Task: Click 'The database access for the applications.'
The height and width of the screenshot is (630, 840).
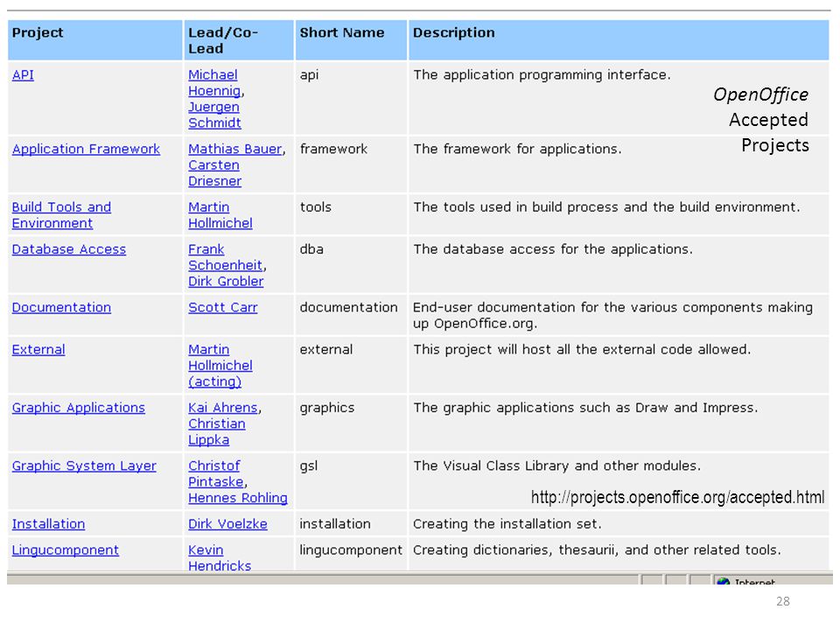Action: 553,249
